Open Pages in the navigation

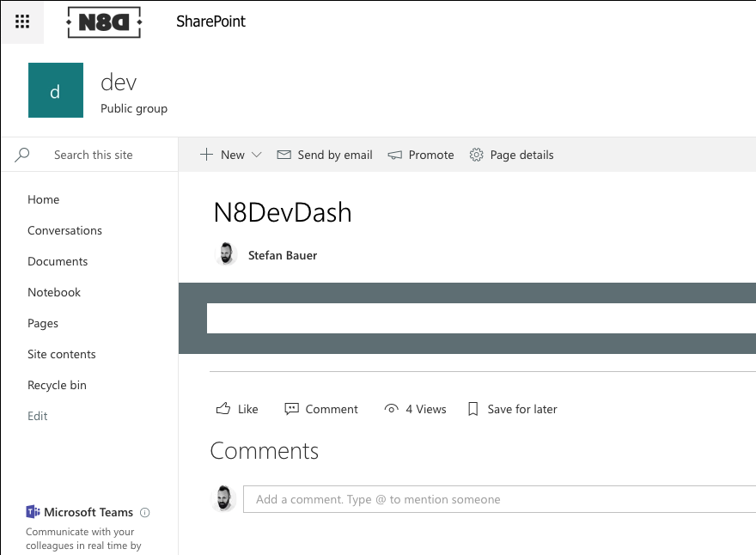click(x=43, y=324)
